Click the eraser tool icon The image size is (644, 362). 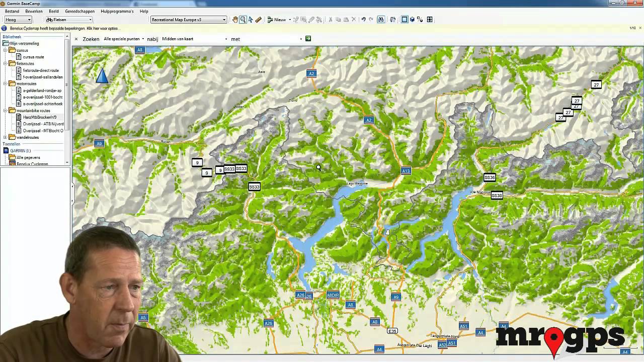(311, 20)
